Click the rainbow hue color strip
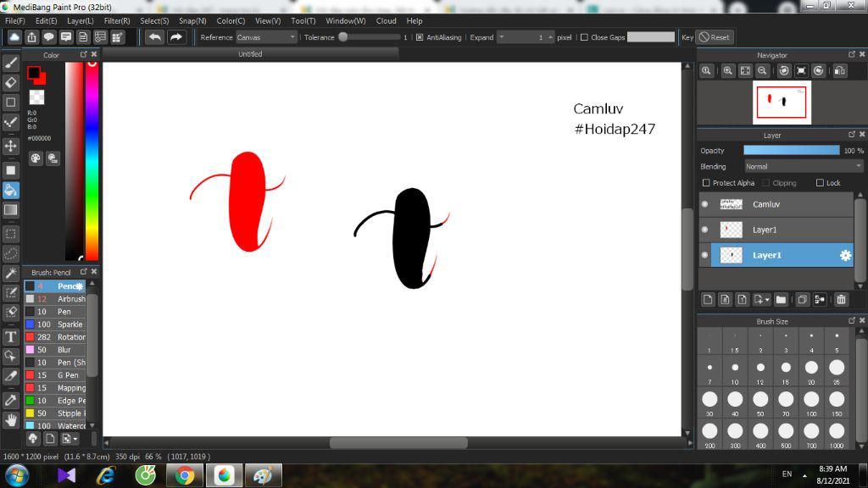Image resolution: width=868 pixels, height=488 pixels. [92, 160]
